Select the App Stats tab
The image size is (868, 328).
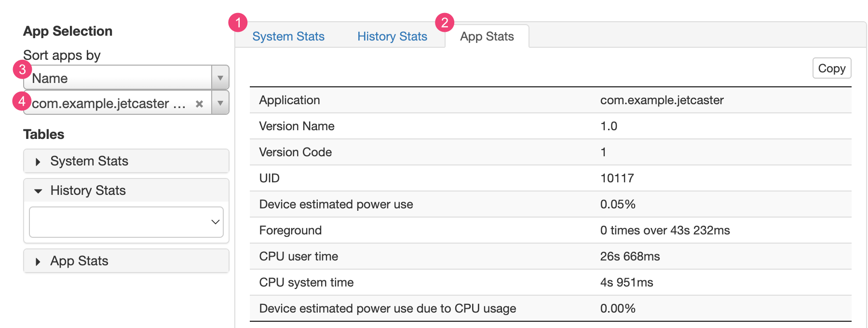tap(487, 37)
